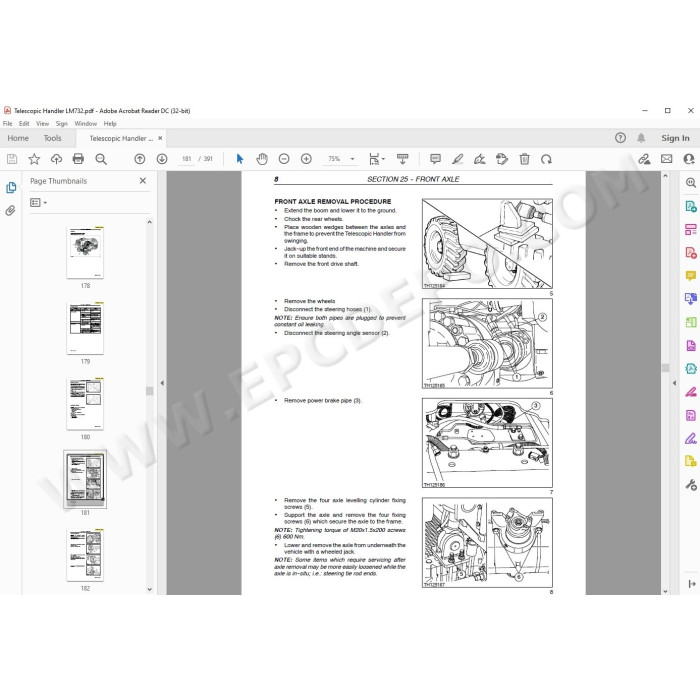Open the Page Thumbnails panel icon
Viewport: 700px width, 700px height.
point(11,188)
